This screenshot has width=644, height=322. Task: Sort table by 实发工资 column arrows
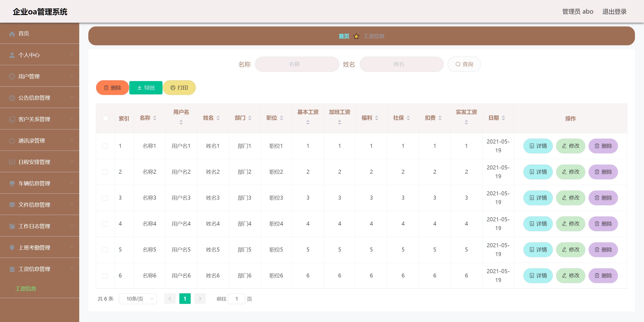point(466,122)
